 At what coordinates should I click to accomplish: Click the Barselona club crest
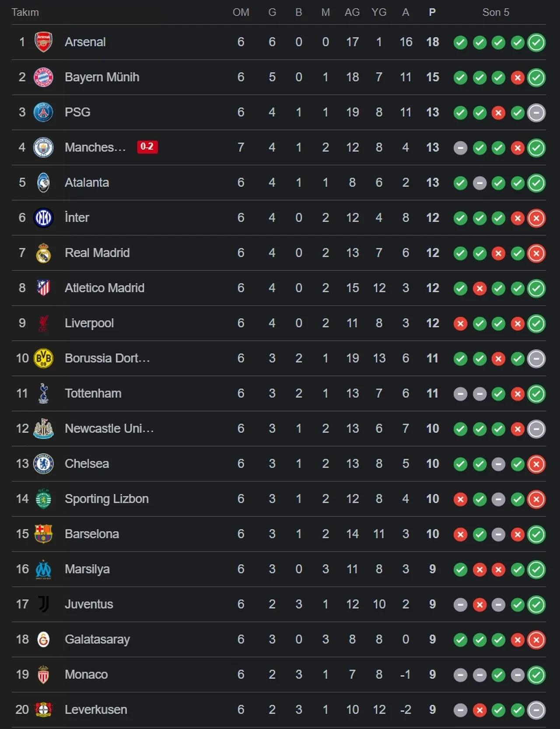click(43, 534)
